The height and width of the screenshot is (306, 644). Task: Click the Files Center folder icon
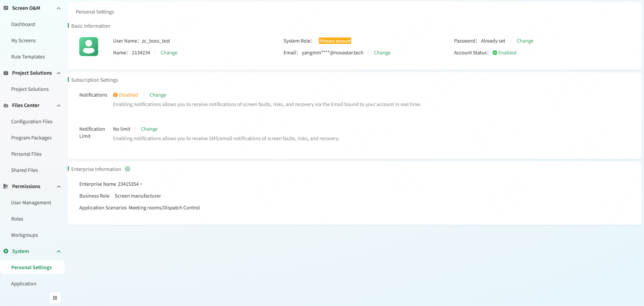(x=6, y=105)
